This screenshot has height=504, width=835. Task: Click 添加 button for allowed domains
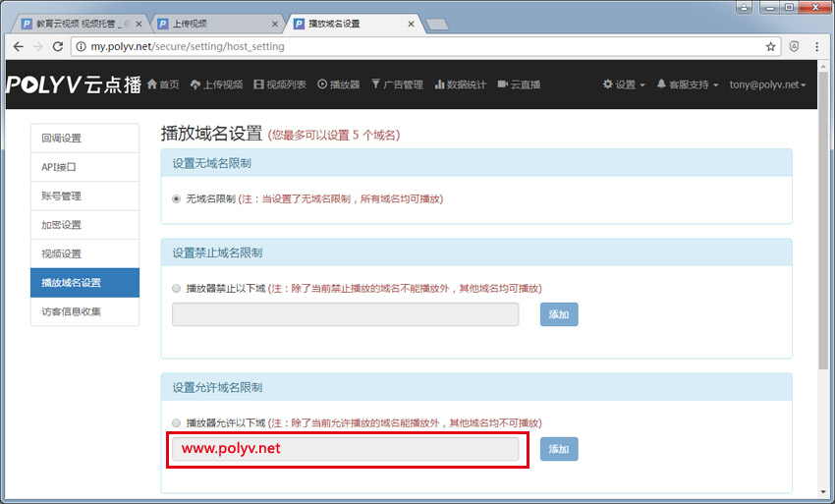pyautogui.click(x=559, y=449)
